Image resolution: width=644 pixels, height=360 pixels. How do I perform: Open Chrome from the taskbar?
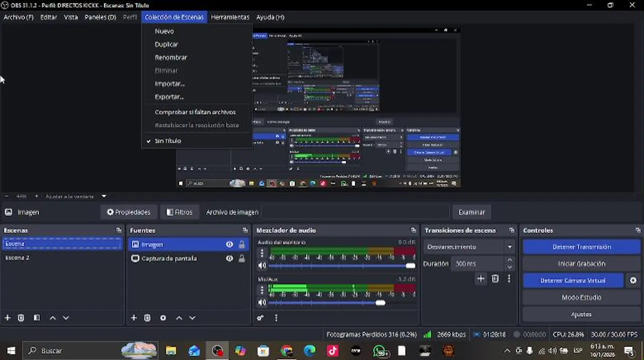[x=286, y=350]
